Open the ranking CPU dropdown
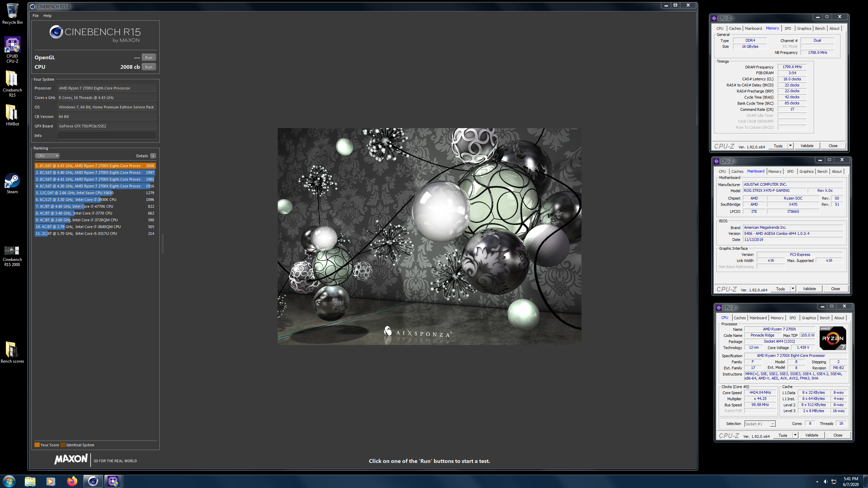 [x=47, y=156]
